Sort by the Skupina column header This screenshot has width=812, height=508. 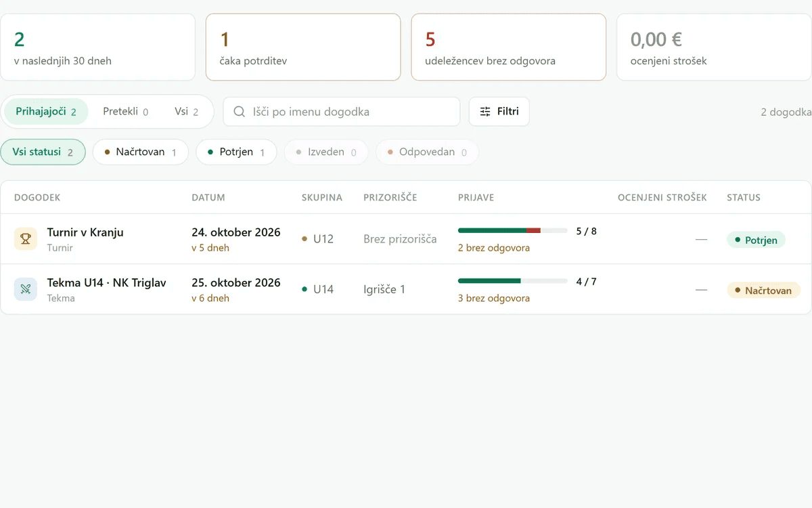[x=322, y=198]
